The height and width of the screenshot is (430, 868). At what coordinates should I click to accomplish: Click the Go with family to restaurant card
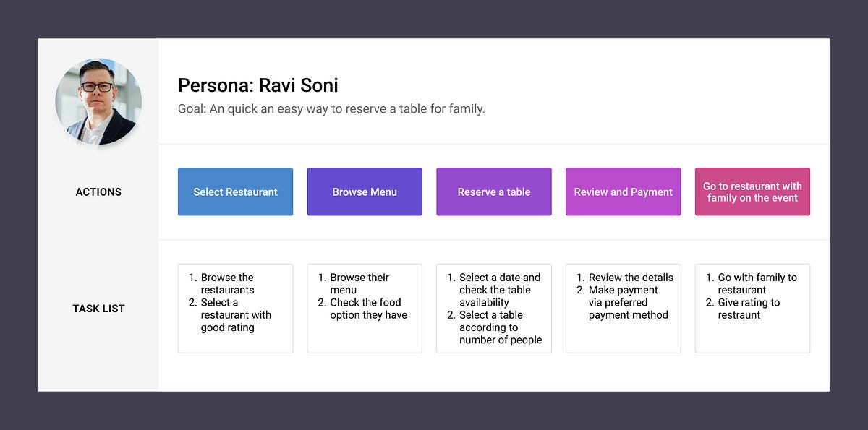click(752, 309)
